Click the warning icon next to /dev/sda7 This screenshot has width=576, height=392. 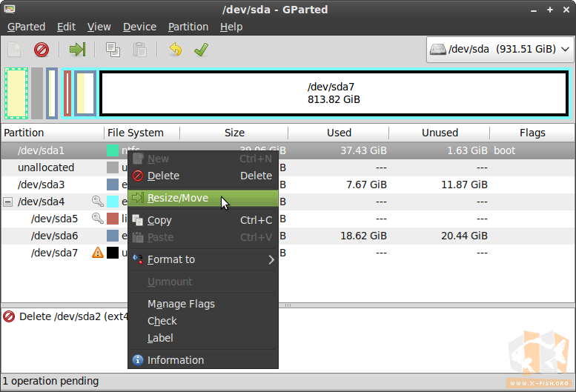click(97, 253)
